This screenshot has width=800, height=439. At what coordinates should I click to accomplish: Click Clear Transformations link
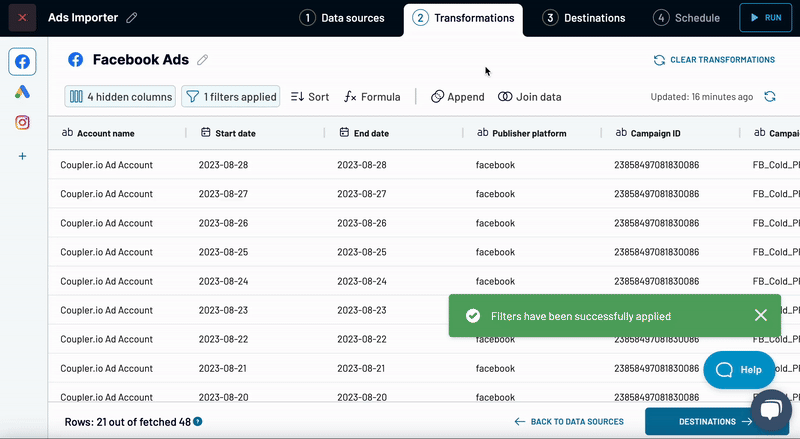click(x=714, y=60)
